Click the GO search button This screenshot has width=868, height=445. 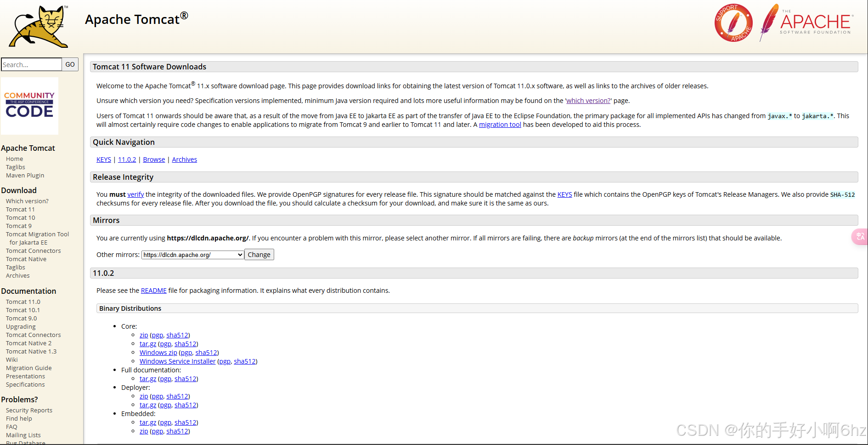pos(70,64)
